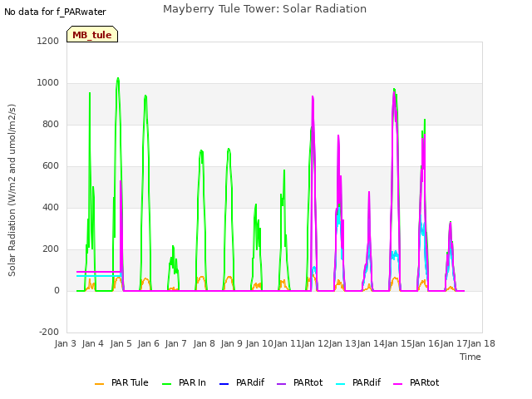
Task: Click the purple PARtot legend swatch
Action: [x=282, y=384]
